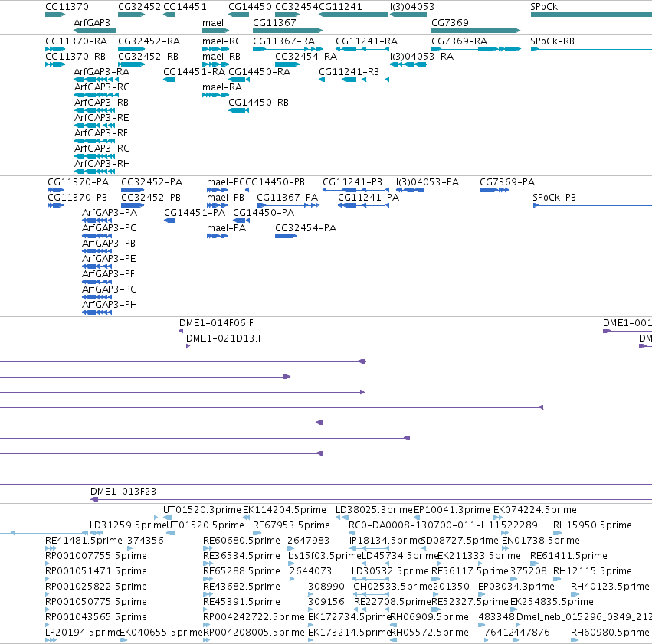Image resolution: width=652 pixels, height=644 pixels.
Task: Click the mael-PB protein label
Action: 225,198
